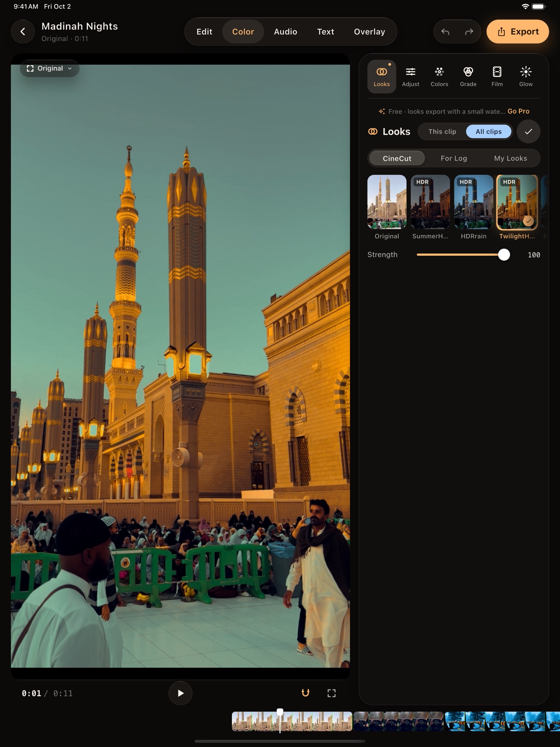Apply look to This clip only
Screen dimensions: 560x747
click(x=442, y=131)
